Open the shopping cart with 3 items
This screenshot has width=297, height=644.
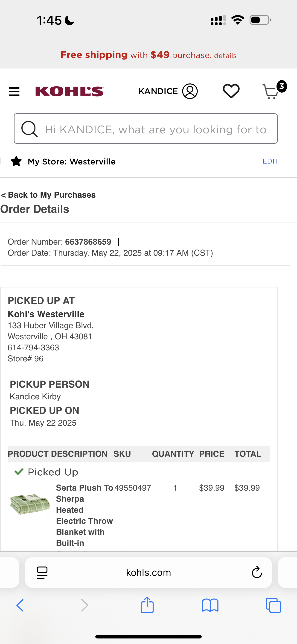274,90
